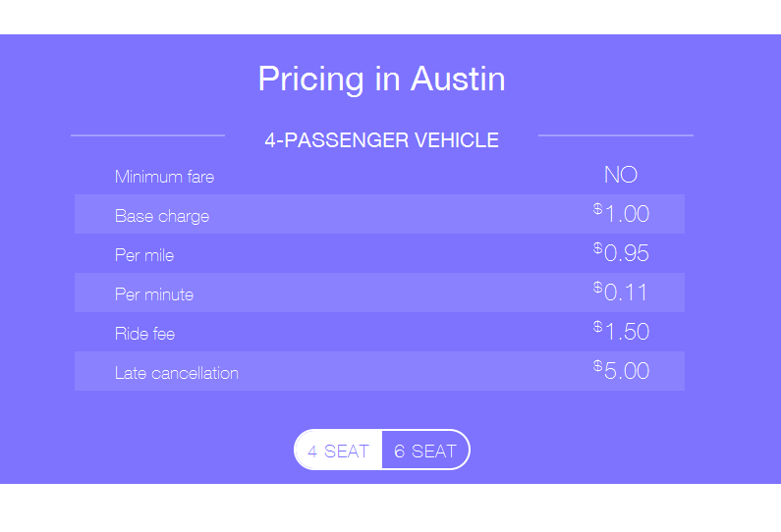Screen dimensions: 781x532
Task: Click the Pricing in Austin title
Action: pyautogui.click(x=381, y=79)
